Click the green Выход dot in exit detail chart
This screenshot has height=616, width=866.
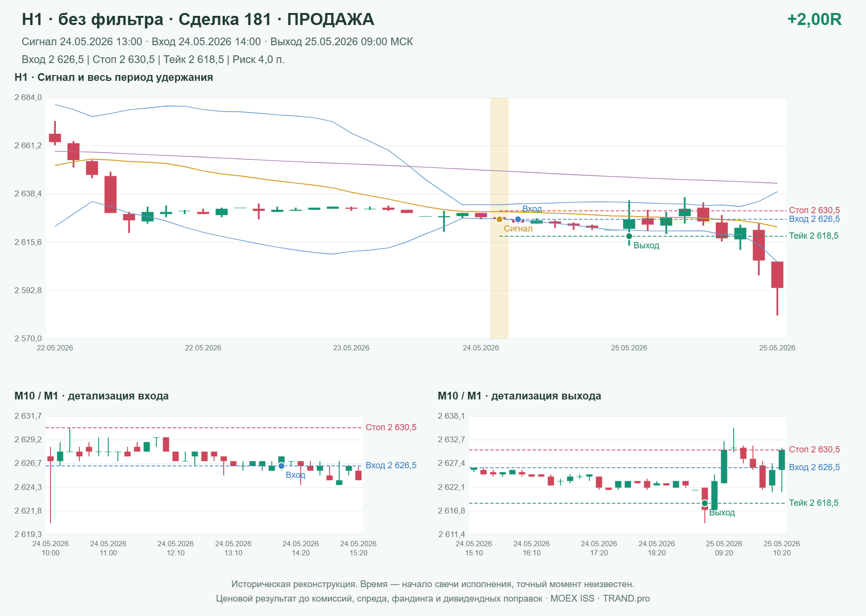click(705, 503)
